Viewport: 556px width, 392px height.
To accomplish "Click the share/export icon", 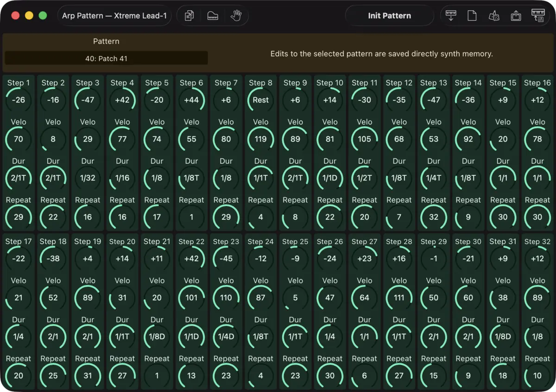I will pos(516,16).
